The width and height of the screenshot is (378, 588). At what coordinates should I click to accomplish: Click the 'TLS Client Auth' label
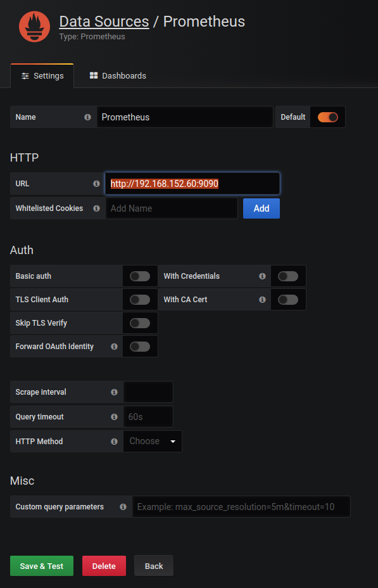pos(42,299)
